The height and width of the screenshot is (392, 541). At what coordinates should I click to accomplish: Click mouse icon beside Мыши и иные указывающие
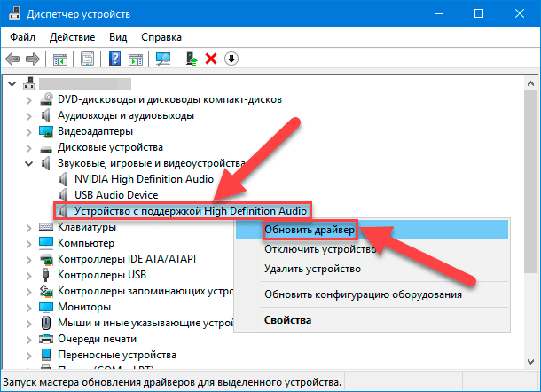[46, 323]
